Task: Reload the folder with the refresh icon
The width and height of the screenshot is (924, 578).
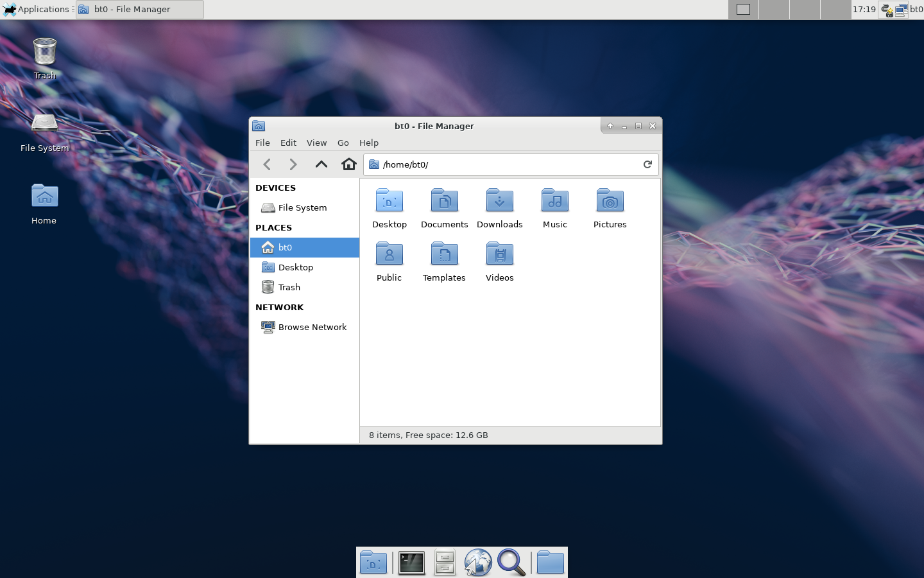Action: click(x=647, y=164)
